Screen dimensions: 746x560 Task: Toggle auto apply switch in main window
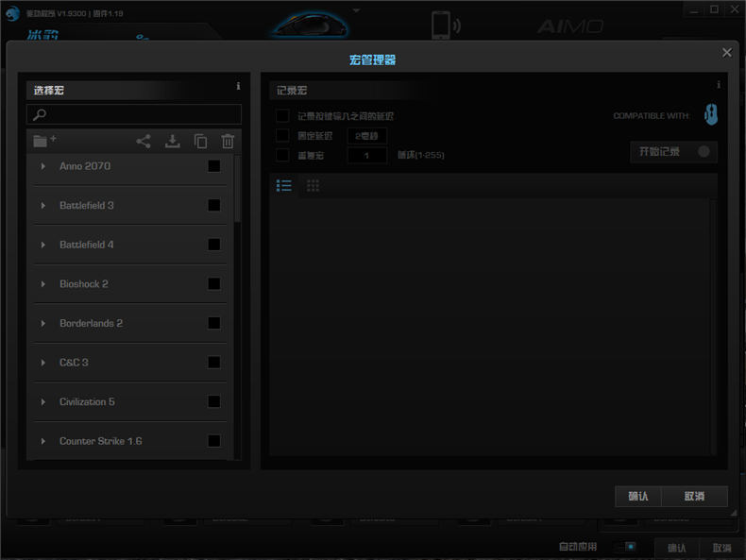625,547
